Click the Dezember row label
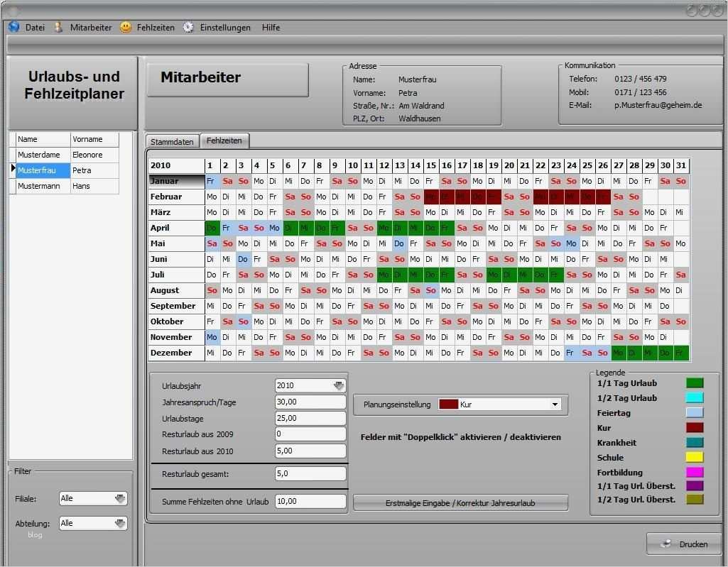728x567 pixels. coord(176,353)
